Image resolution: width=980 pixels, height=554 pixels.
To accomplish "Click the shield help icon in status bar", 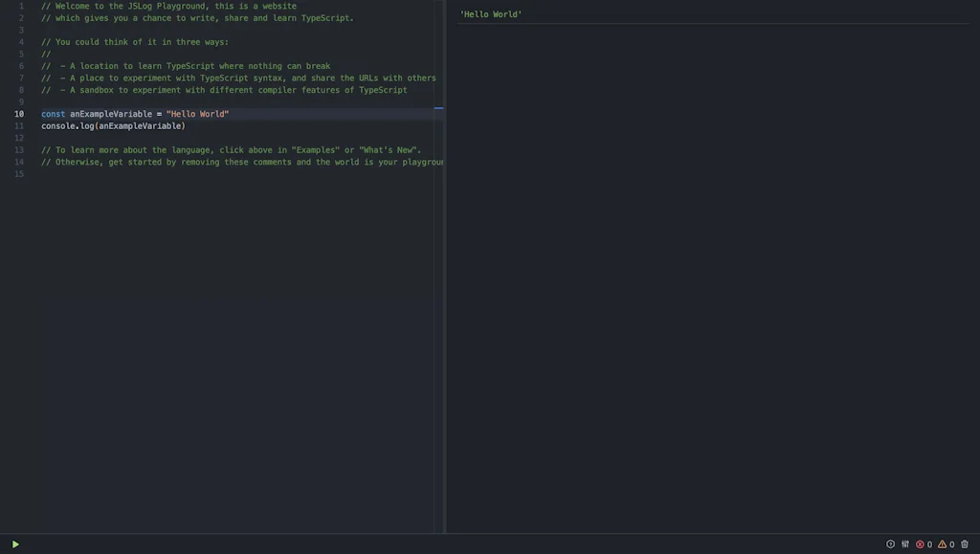I will [x=890, y=543].
